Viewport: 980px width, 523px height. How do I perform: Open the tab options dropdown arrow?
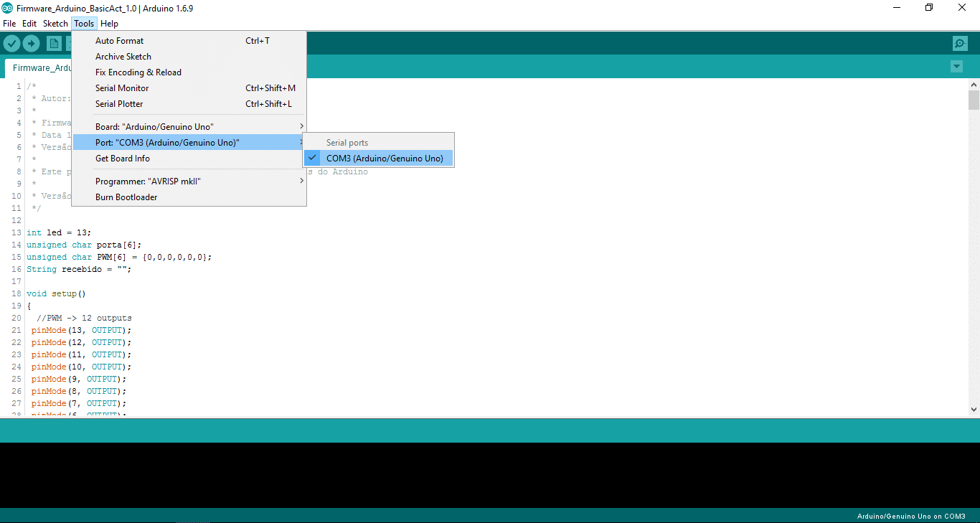(x=956, y=67)
